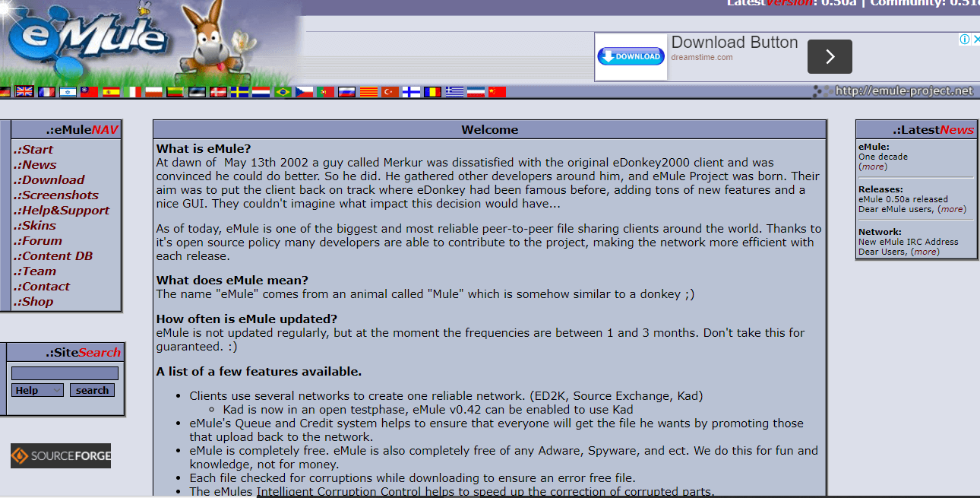This screenshot has width=980, height=498.
Task: Pick the Czech flag language icon
Action: point(304,91)
